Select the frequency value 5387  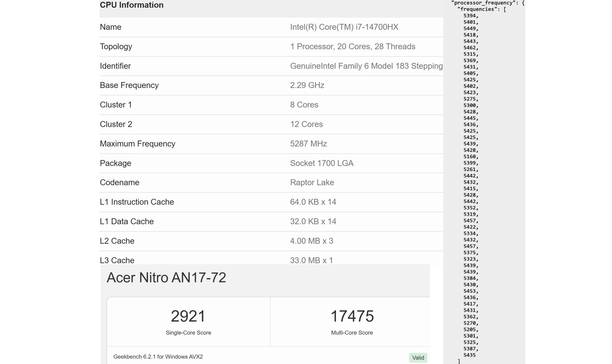tap(470, 349)
